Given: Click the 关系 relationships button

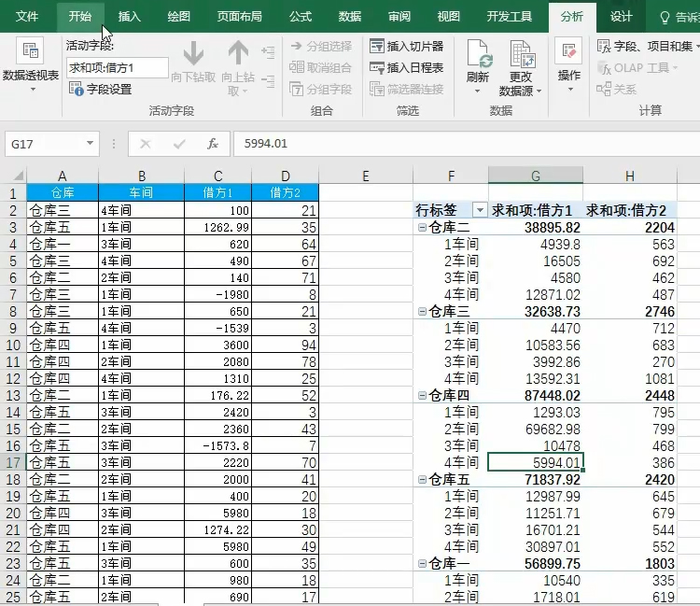Looking at the screenshot, I should [617, 90].
